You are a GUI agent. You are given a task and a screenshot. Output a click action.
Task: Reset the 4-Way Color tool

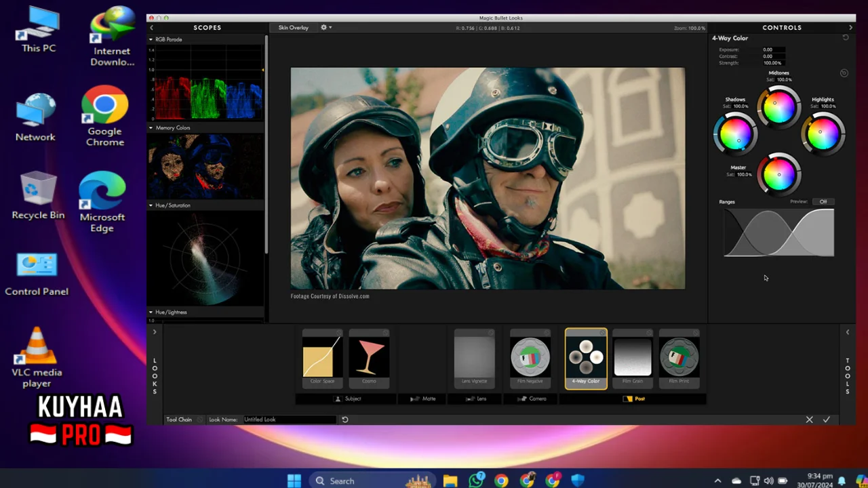[846, 38]
